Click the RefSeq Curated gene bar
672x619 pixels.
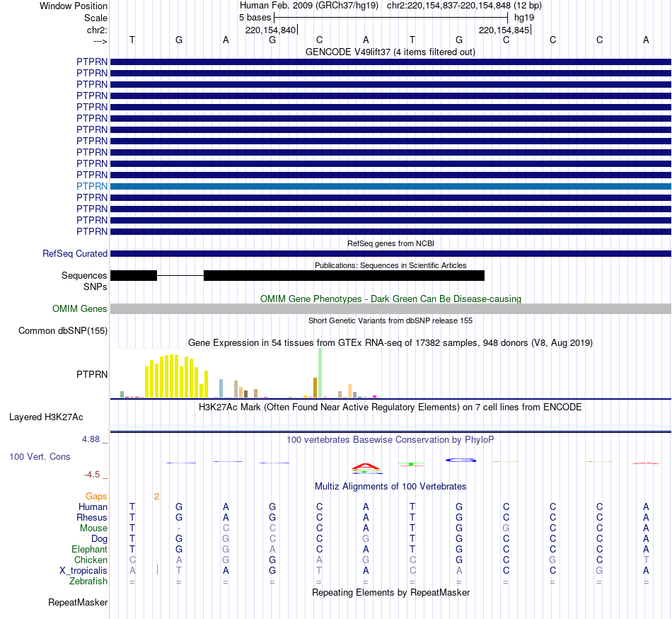(x=390, y=254)
